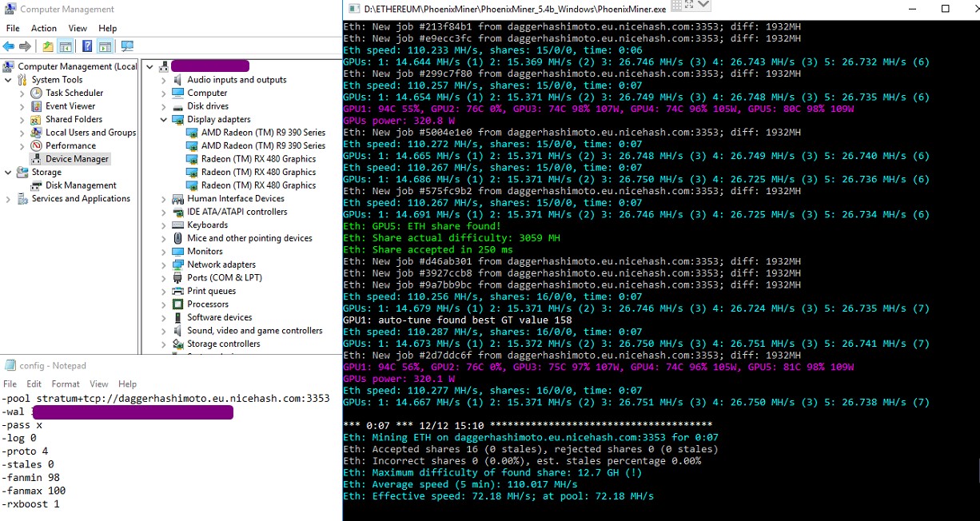Click the '-fanmax 100' line in Notepad
980x521 pixels.
click(x=34, y=491)
